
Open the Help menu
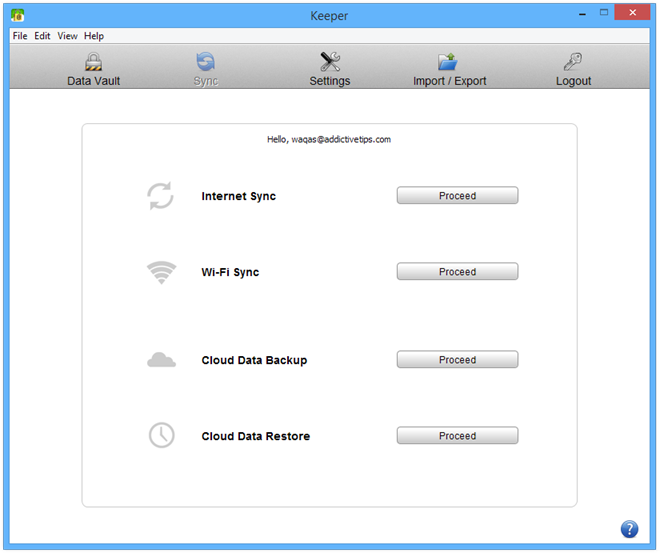tap(94, 36)
